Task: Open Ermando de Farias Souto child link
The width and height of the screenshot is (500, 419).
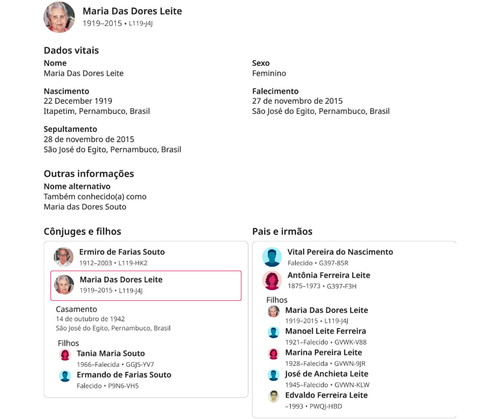Action: point(124,375)
